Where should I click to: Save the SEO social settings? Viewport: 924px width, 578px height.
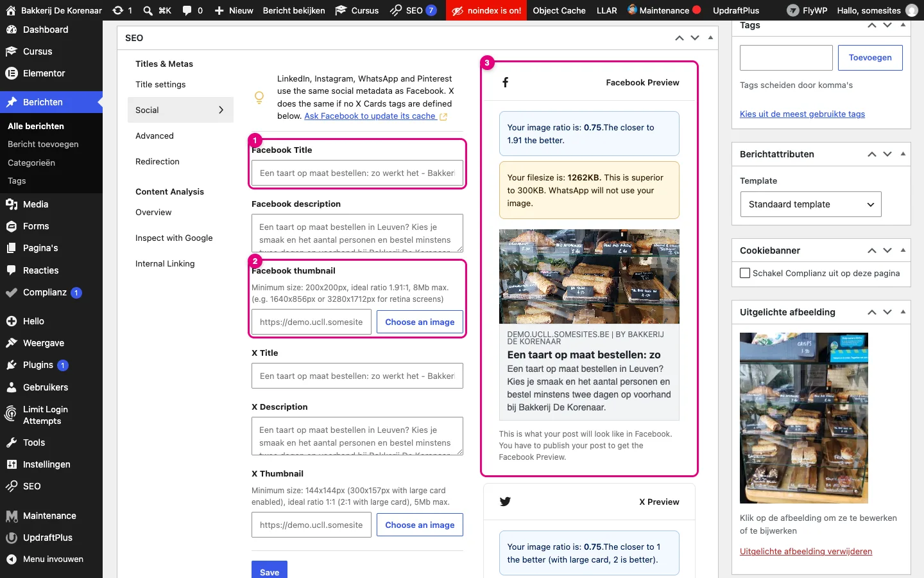[269, 571]
